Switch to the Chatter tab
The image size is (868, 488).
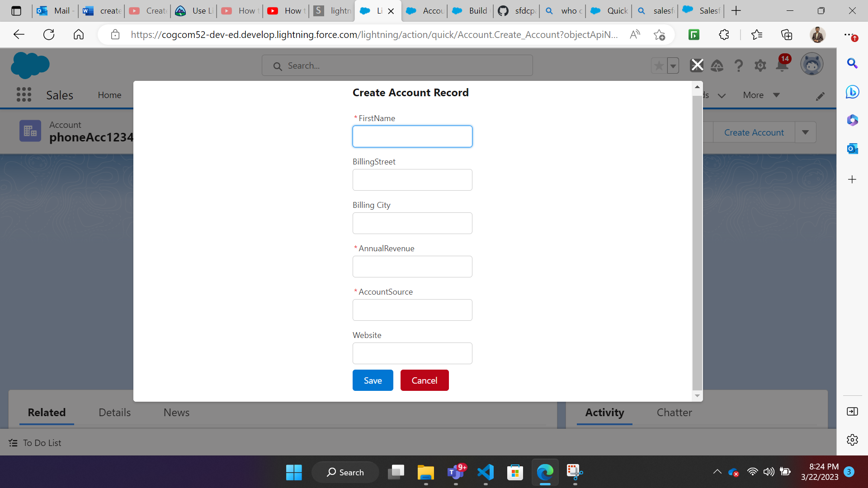674,412
